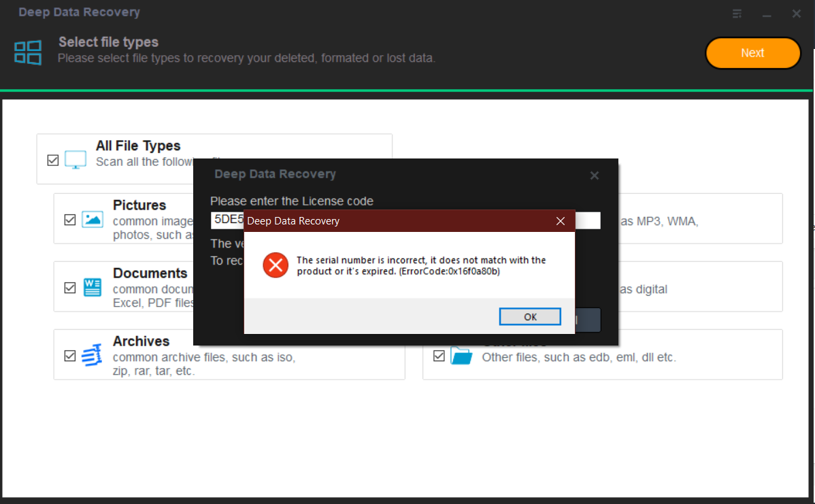The height and width of the screenshot is (504, 815).
Task: Close the License code dialog
Action: pos(595,175)
